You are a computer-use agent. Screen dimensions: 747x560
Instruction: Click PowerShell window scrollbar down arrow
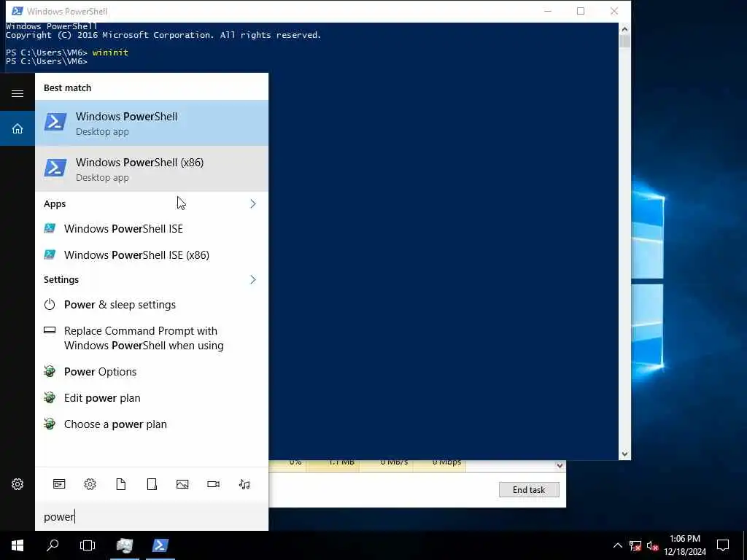click(x=624, y=454)
